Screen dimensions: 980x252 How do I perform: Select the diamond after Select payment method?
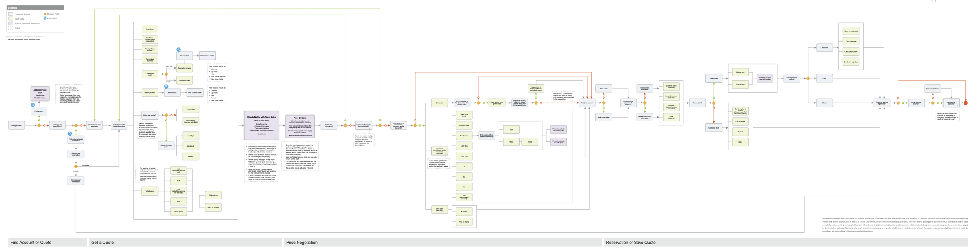pyautogui.click(x=808, y=78)
